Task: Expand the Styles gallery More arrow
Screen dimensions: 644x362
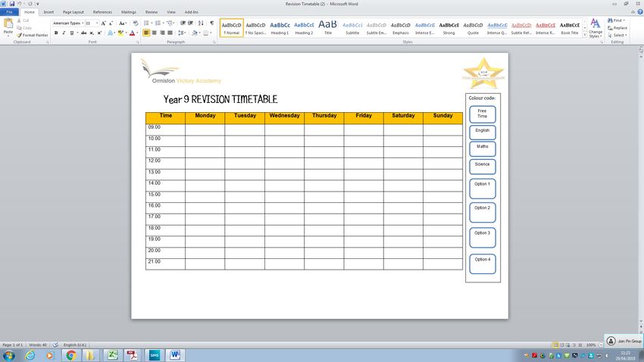Action: (585, 36)
